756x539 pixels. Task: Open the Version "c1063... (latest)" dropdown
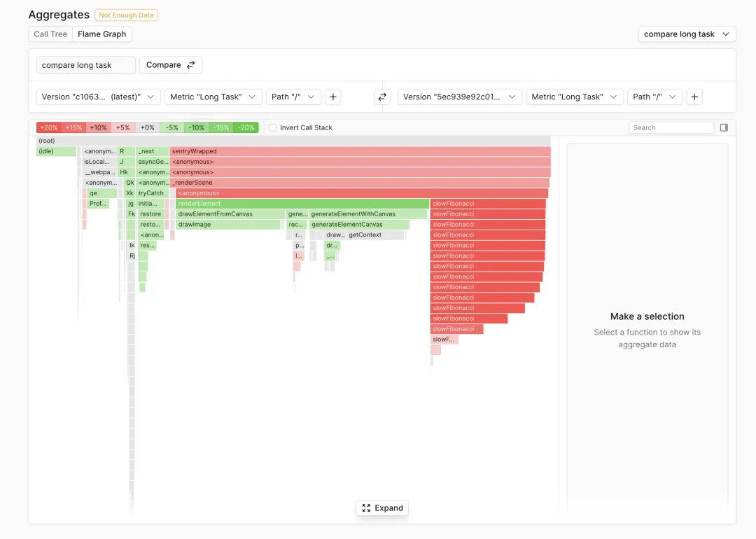98,97
